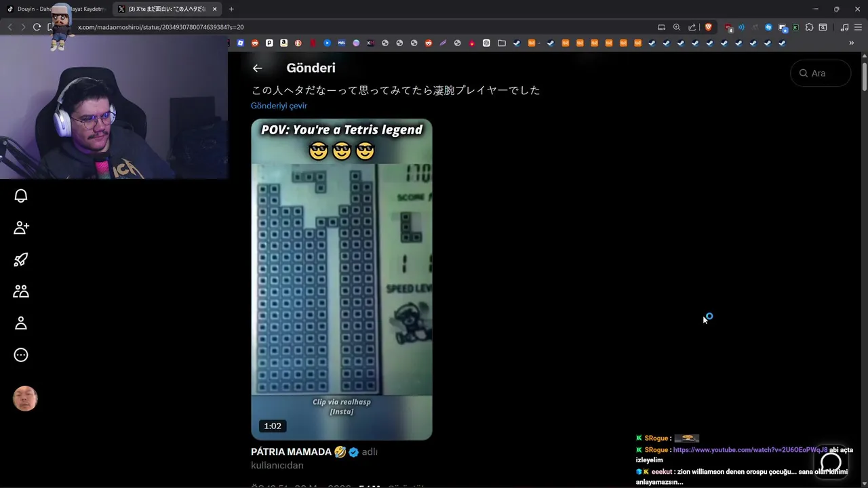This screenshot has height=488, width=868.
Task: Open the purple feather bookmark
Action: 443,43
